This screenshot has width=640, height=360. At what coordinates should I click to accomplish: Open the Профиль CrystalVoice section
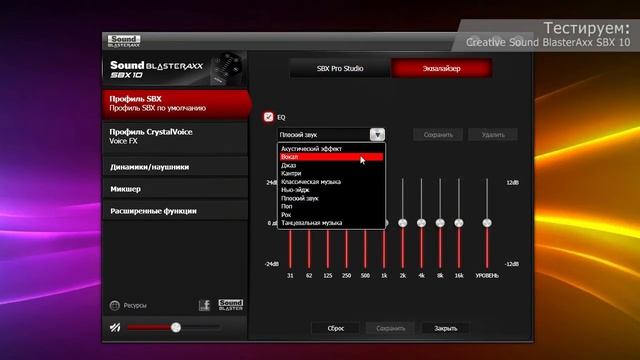(175, 137)
